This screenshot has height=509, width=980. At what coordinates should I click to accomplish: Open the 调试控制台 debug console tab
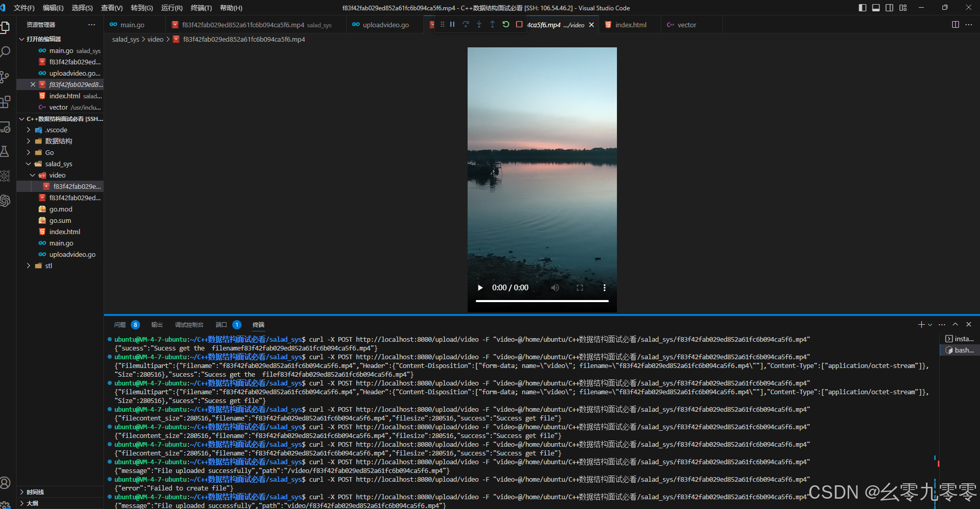(x=189, y=325)
